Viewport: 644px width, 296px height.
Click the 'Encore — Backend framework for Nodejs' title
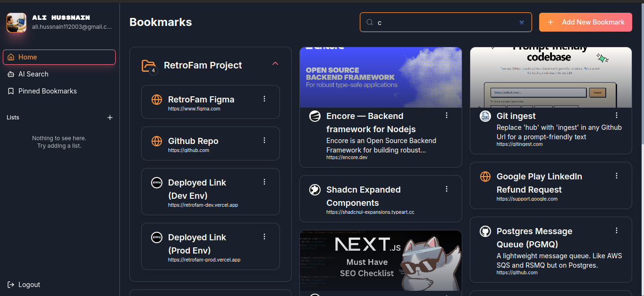coord(371,123)
